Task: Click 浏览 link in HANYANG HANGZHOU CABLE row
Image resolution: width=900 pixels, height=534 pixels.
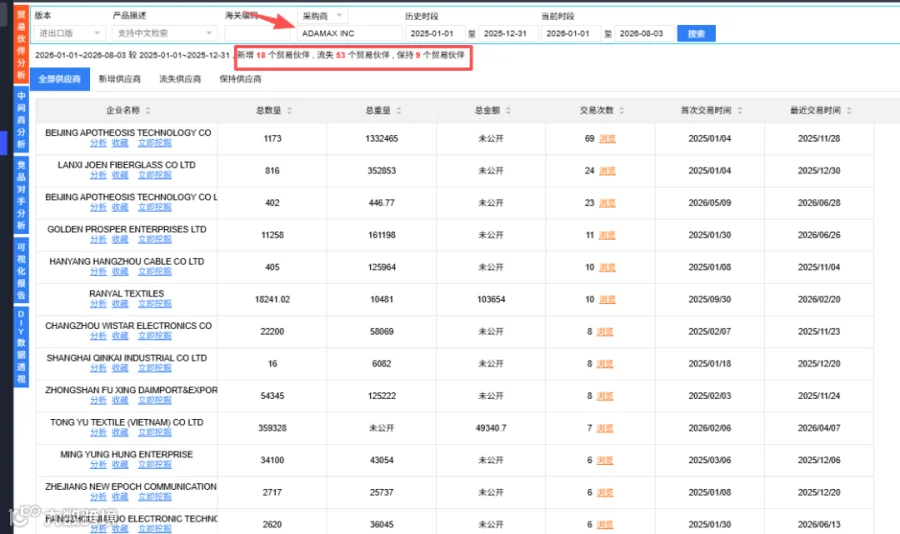Action: [607, 267]
